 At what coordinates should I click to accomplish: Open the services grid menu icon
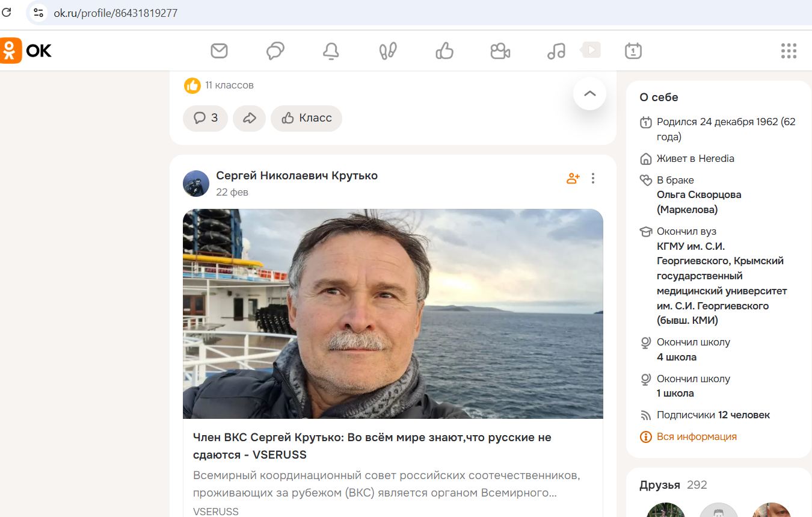pyautogui.click(x=789, y=51)
